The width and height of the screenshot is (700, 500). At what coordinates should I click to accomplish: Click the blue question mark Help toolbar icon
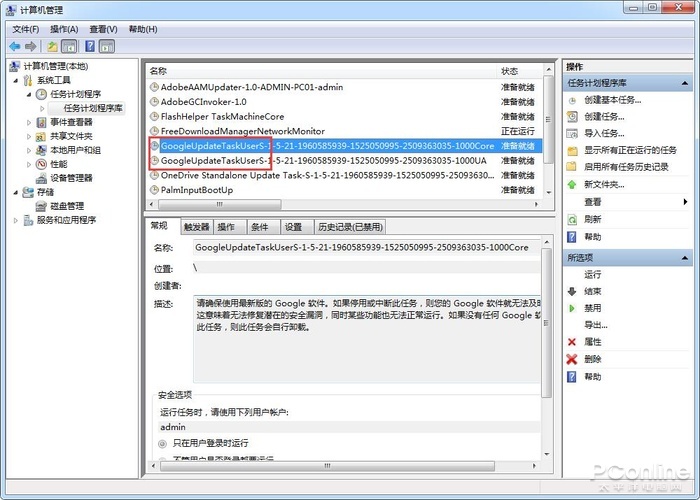tap(90, 46)
